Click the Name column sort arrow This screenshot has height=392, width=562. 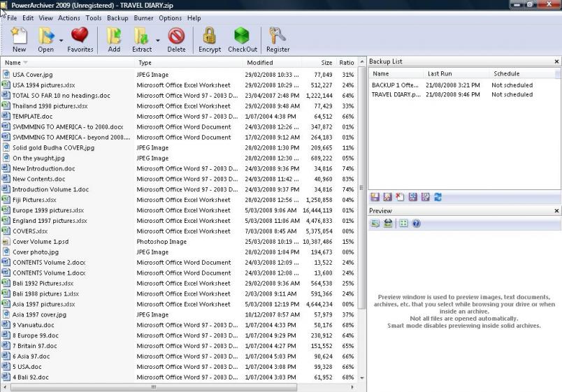tap(25, 63)
